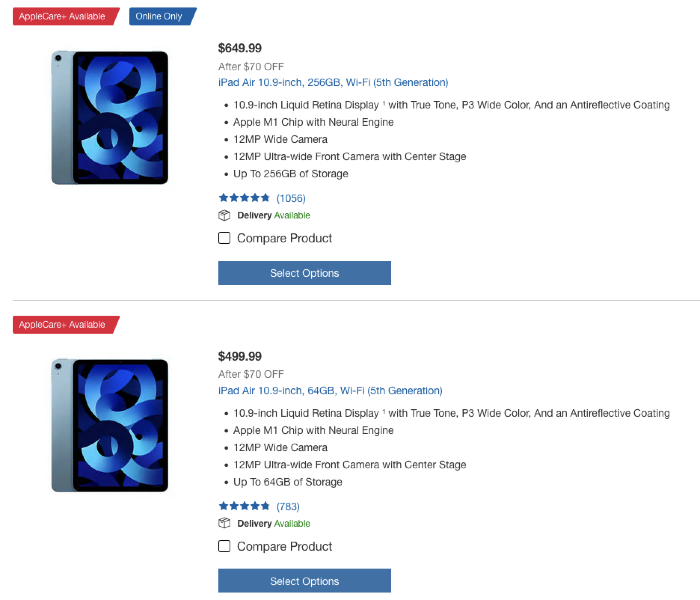Open iPad Air 64GB Wi-Fi product link
Screen dimensions: 700x600
pyautogui.click(x=330, y=391)
